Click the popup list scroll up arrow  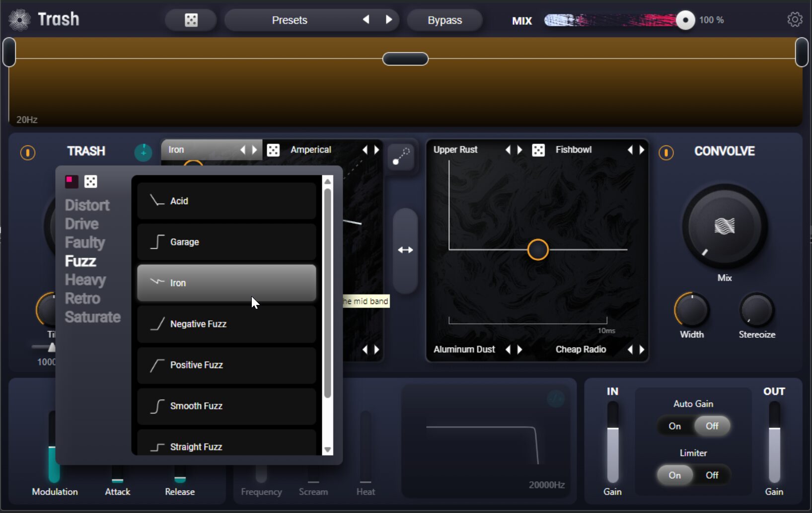tap(328, 181)
